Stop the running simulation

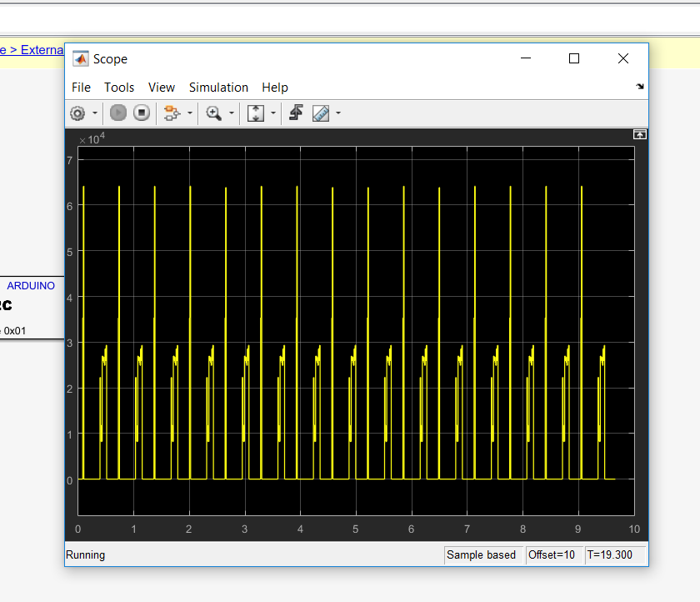(x=141, y=113)
